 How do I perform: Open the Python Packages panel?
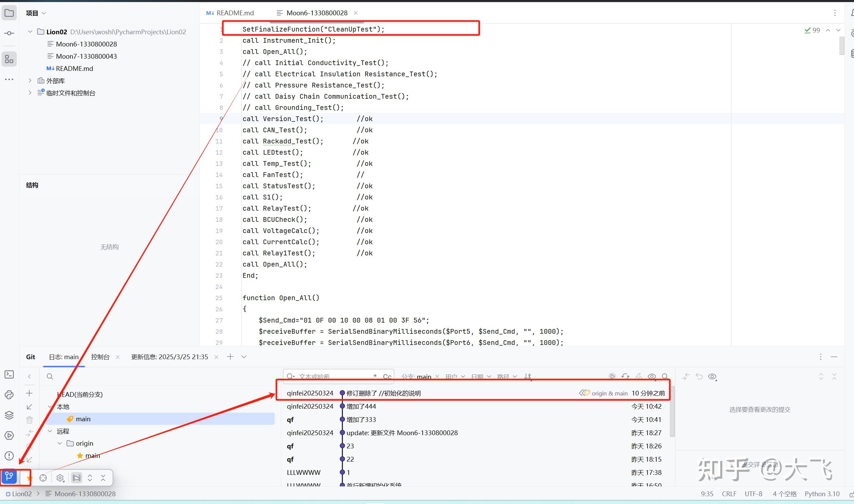tap(9, 394)
